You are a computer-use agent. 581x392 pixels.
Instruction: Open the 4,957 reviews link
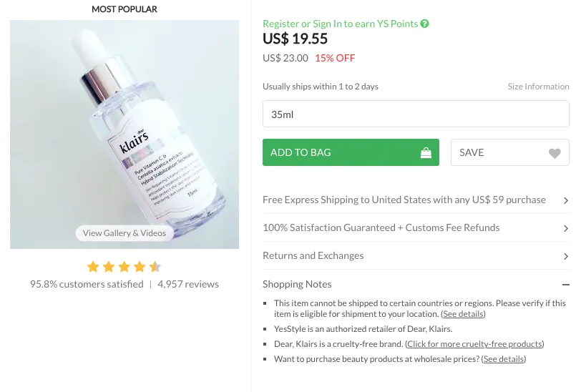pyautogui.click(x=188, y=284)
